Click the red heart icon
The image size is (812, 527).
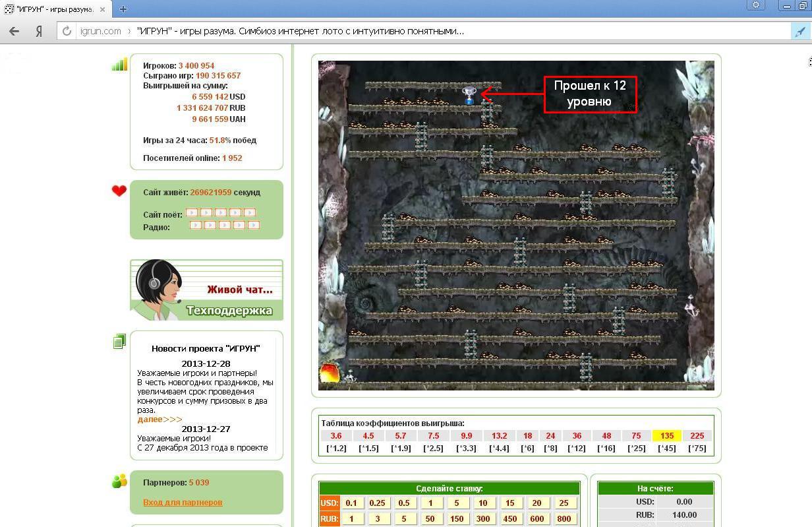pyautogui.click(x=119, y=191)
